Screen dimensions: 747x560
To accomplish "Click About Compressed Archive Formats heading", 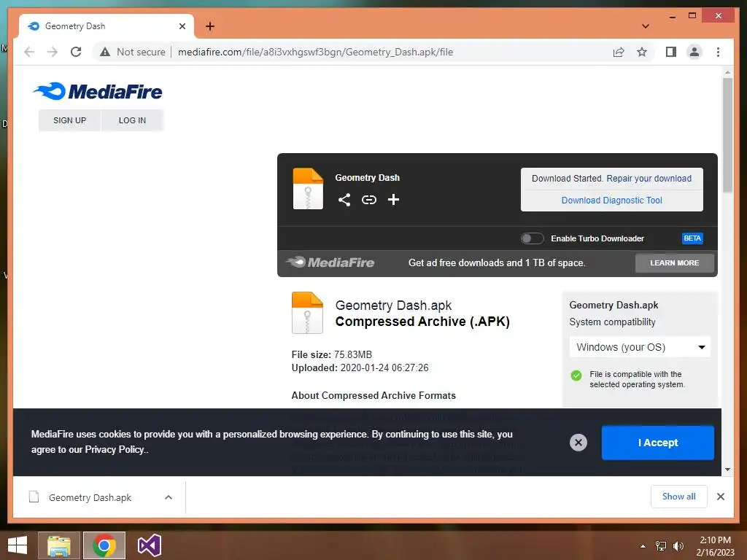I will pyautogui.click(x=373, y=396).
